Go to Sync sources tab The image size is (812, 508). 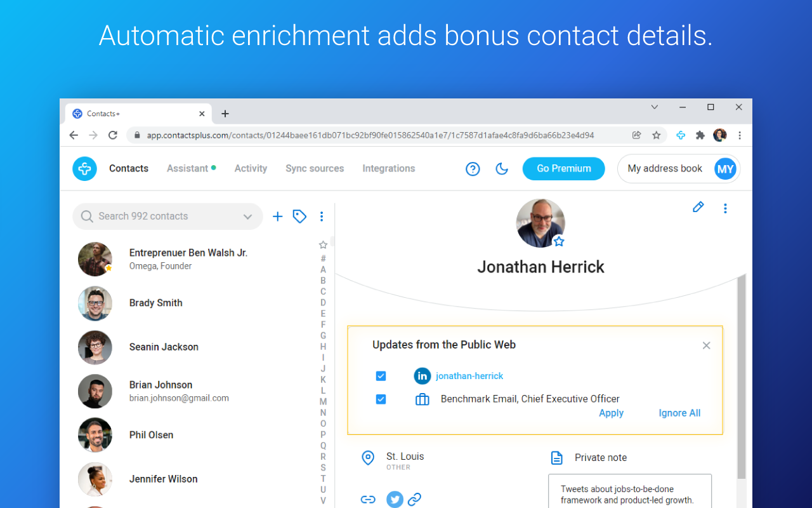click(315, 168)
